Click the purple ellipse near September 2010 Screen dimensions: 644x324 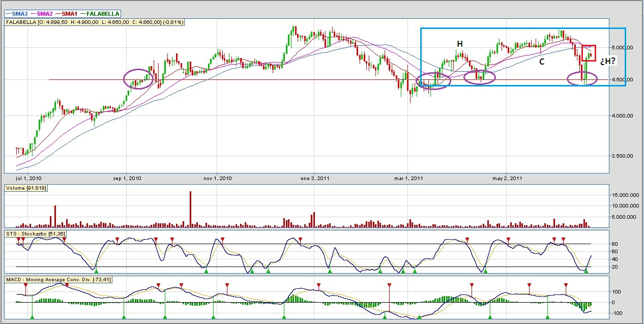pos(138,79)
